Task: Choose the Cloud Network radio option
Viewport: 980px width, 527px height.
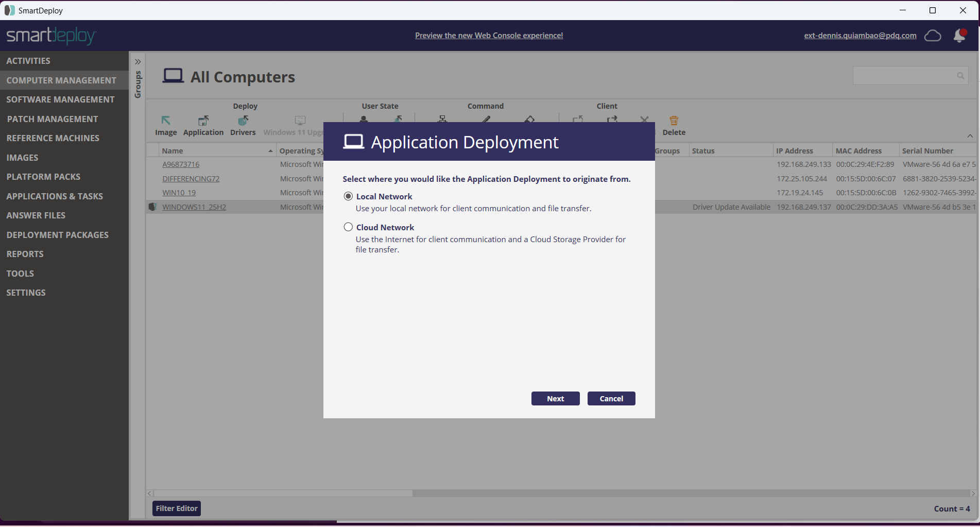Action: point(349,227)
